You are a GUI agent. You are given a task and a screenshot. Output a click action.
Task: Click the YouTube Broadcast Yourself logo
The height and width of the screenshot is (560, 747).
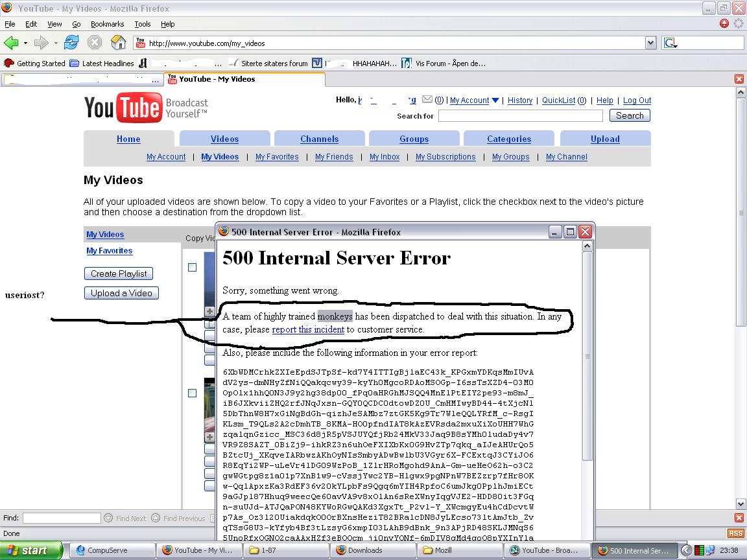[x=146, y=108]
